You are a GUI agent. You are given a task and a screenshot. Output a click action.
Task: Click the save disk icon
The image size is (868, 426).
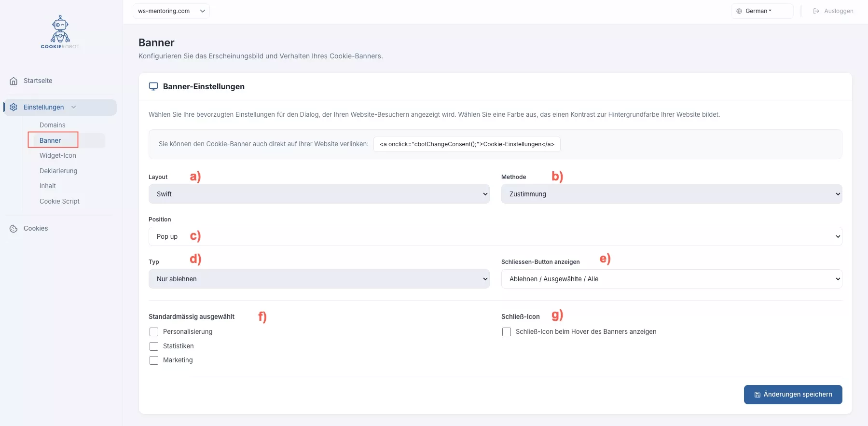point(757,395)
